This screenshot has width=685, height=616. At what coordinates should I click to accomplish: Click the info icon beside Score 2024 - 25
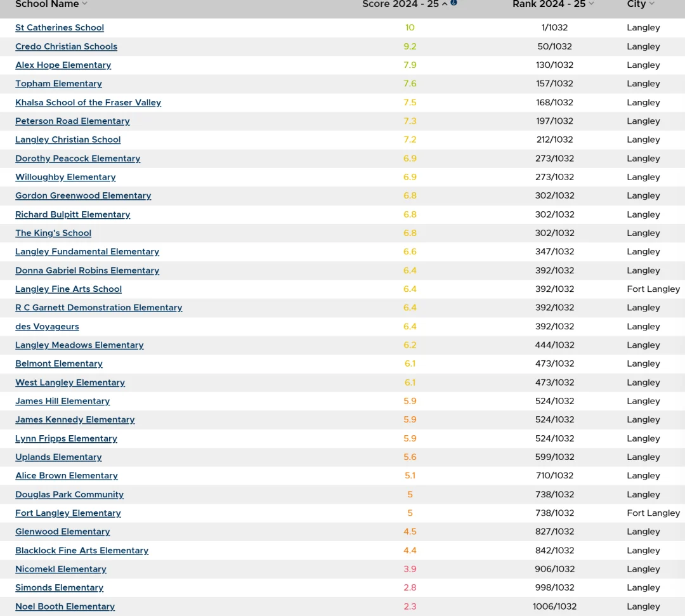point(454,3)
